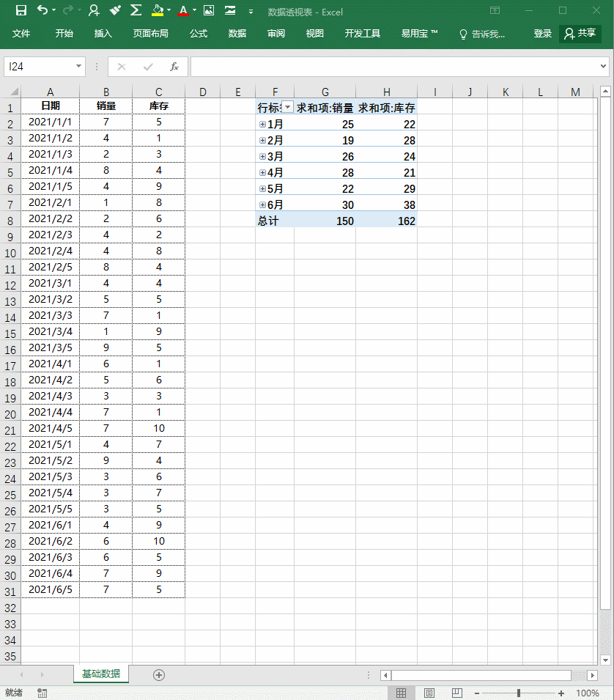
Task: Click the 共享 share button
Action: click(580, 34)
